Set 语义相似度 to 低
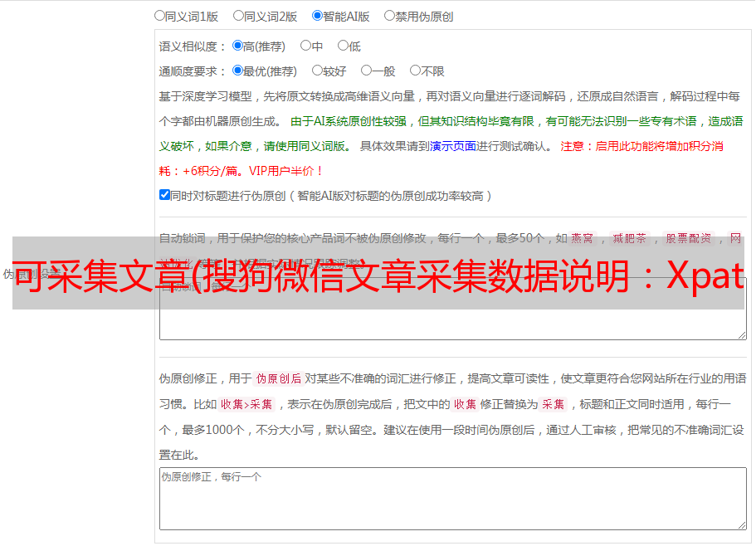Screen dimensions: 756x546 (343, 46)
